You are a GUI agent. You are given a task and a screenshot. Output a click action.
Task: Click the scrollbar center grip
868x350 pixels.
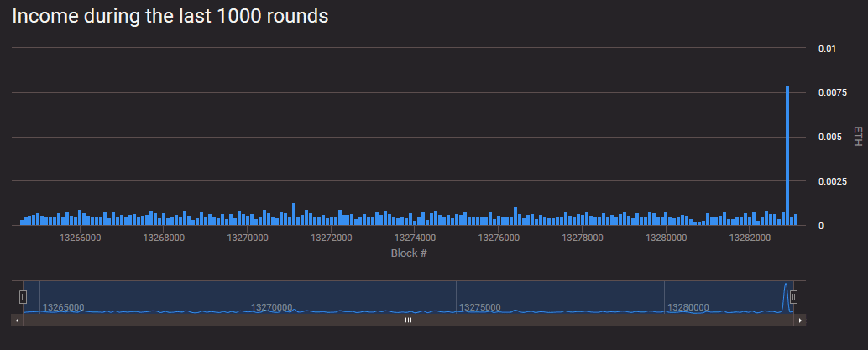click(408, 320)
